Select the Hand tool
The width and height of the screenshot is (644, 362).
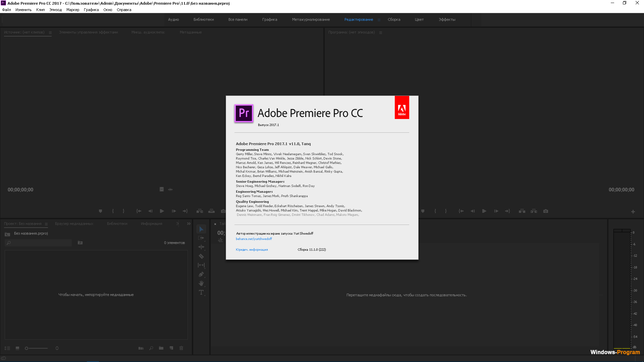pos(201,283)
